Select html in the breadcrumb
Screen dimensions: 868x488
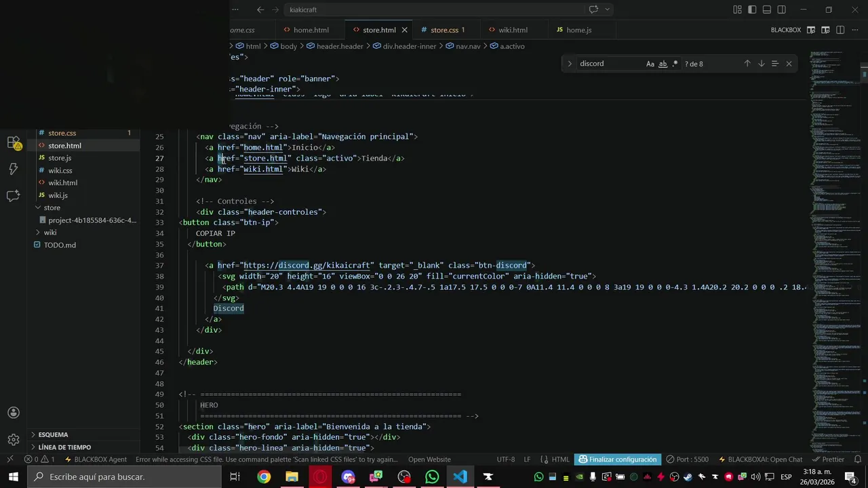(x=253, y=46)
